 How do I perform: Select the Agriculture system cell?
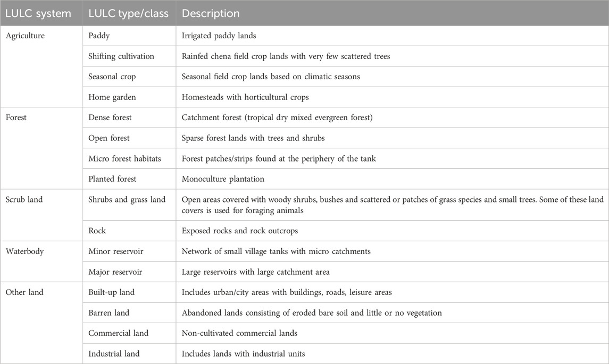41,66
